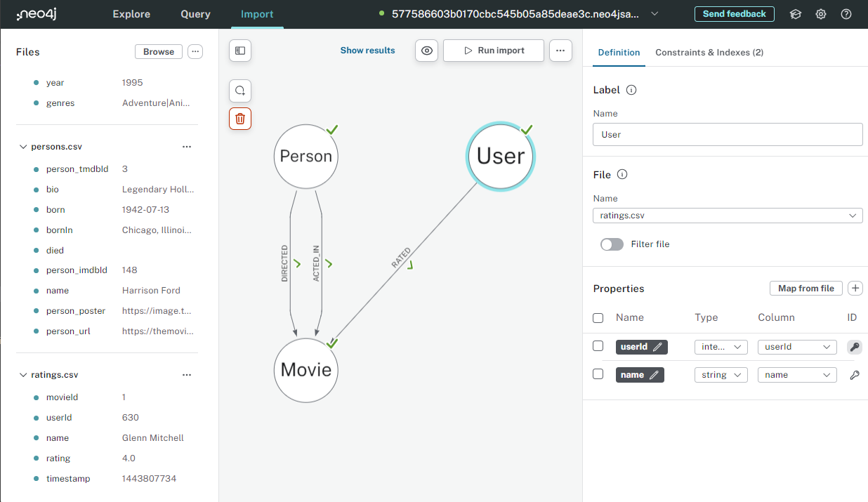Screen dimensions: 868x502
Task: Toggle the files sidebar panel icon
Action: [239, 51]
